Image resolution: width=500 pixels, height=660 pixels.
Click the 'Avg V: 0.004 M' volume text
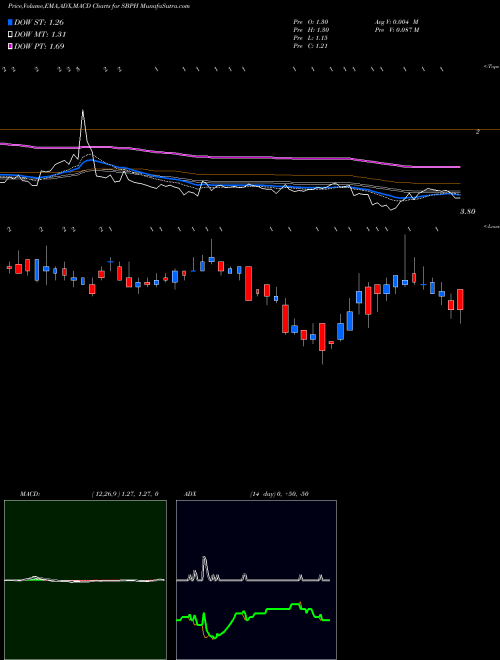[x=396, y=22]
